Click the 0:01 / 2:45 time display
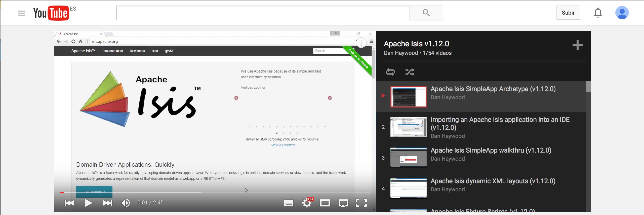The height and width of the screenshot is (215, 644). tap(150, 203)
